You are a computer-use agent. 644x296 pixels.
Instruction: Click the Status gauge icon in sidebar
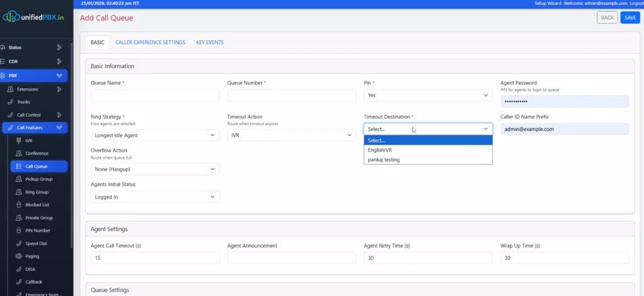3,48
